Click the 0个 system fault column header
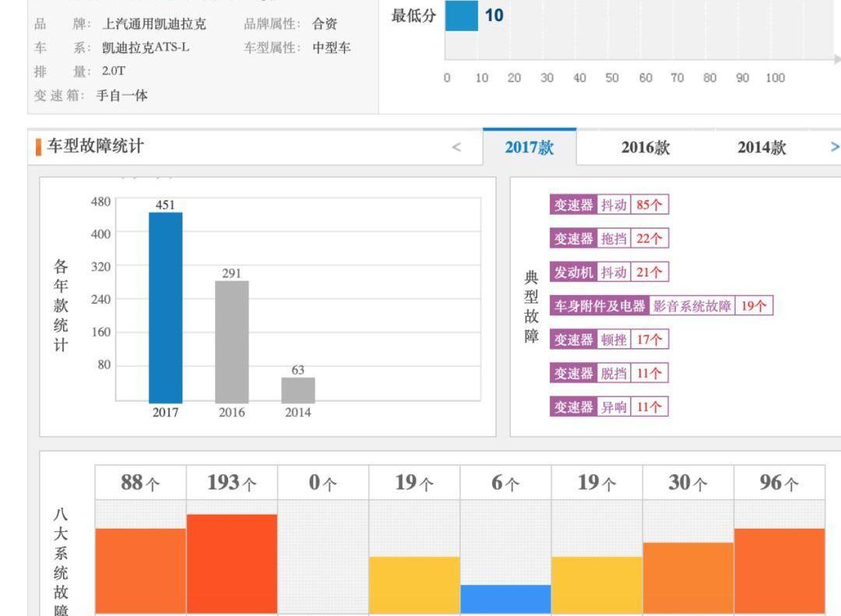This screenshot has height=616, width=841. pyautogui.click(x=323, y=482)
